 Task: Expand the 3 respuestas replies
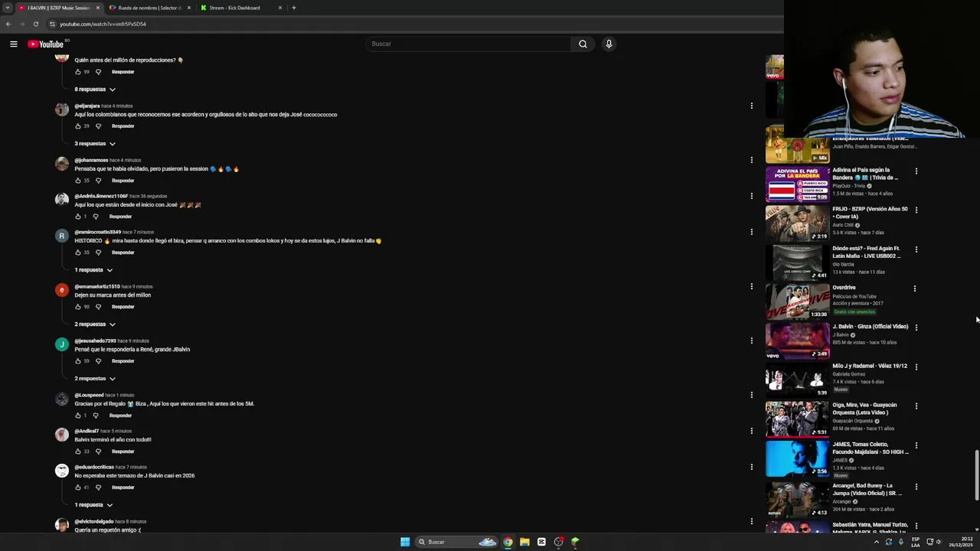coord(95,144)
